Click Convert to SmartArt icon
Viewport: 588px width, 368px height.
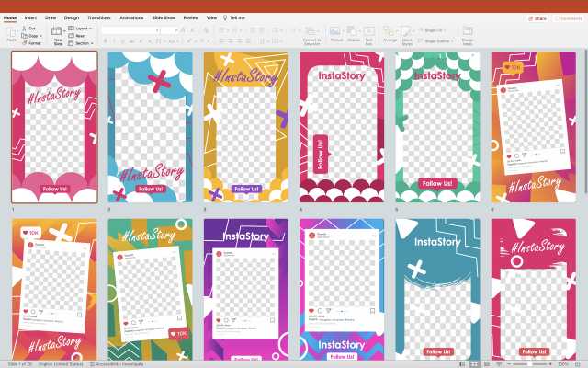click(x=312, y=33)
